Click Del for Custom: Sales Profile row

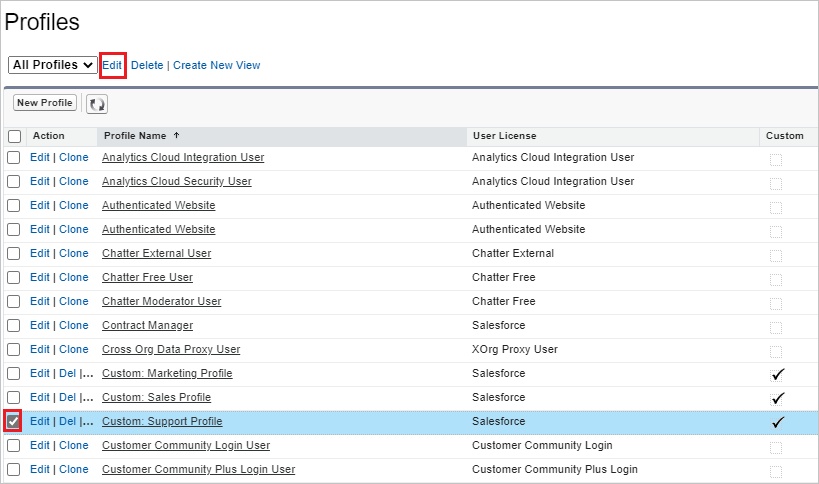coord(67,397)
